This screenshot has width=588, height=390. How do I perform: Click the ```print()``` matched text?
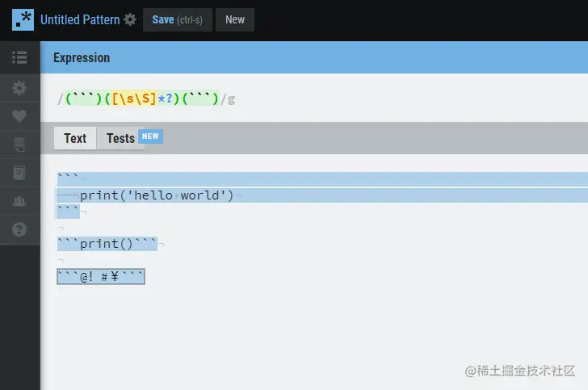[107, 244]
